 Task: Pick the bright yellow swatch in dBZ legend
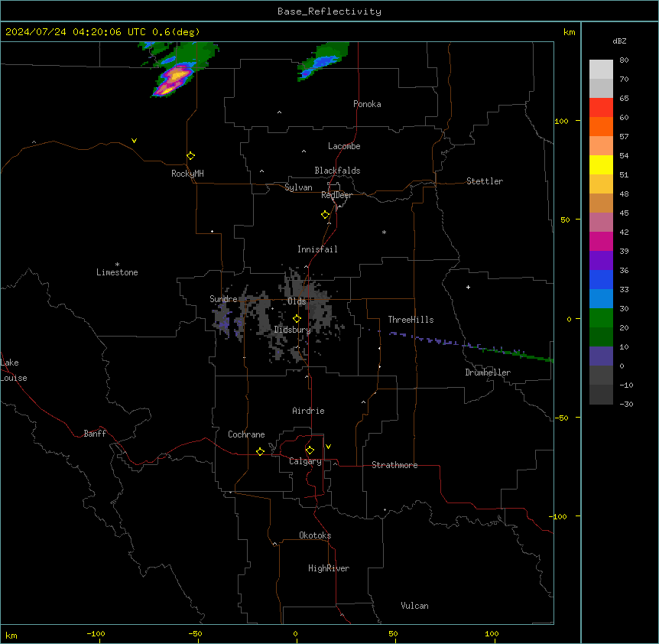pyautogui.click(x=601, y=164)
